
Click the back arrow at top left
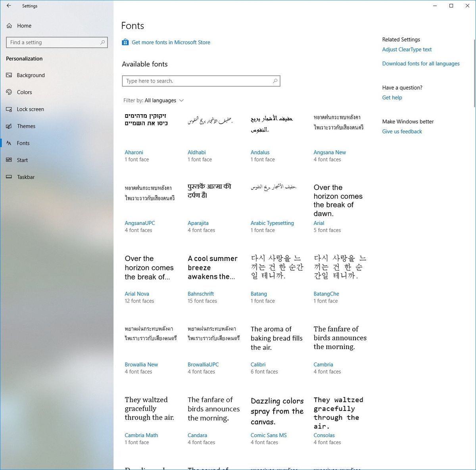click(9, 6)
